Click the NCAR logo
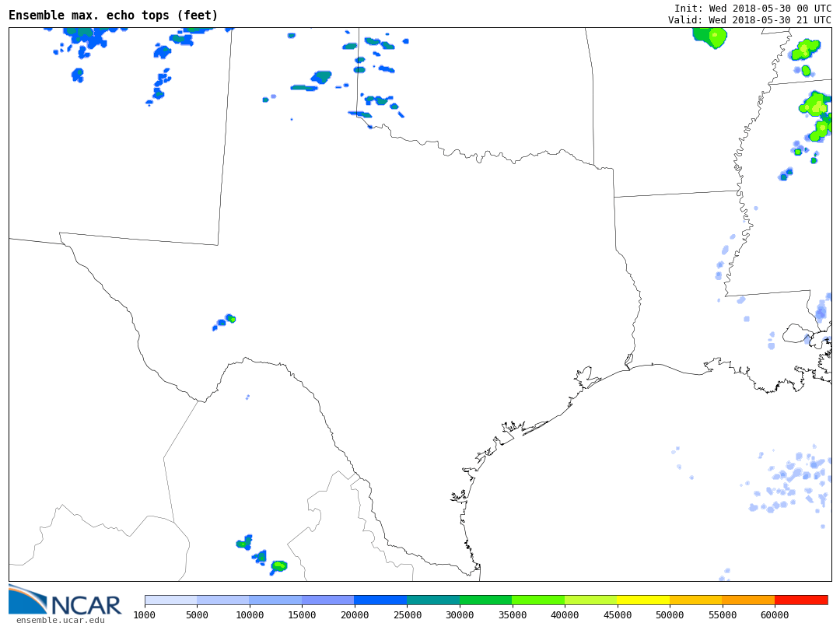The width and height of the screenshot is (840, 630). pos(65,600)
